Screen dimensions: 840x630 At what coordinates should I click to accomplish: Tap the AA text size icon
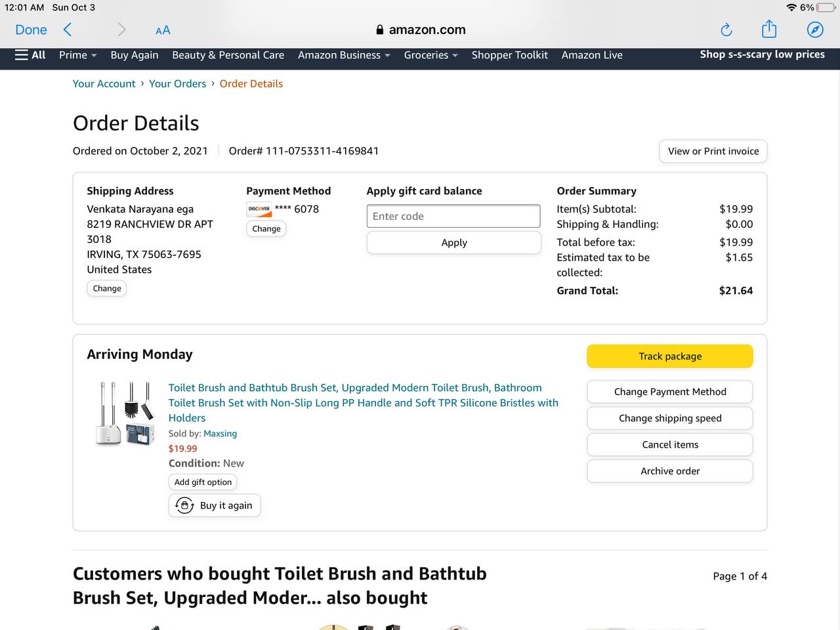(163, 30)
